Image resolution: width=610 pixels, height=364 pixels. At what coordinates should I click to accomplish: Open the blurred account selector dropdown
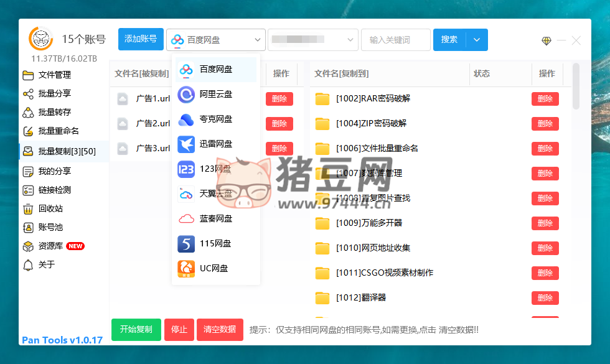pos(312,40)
